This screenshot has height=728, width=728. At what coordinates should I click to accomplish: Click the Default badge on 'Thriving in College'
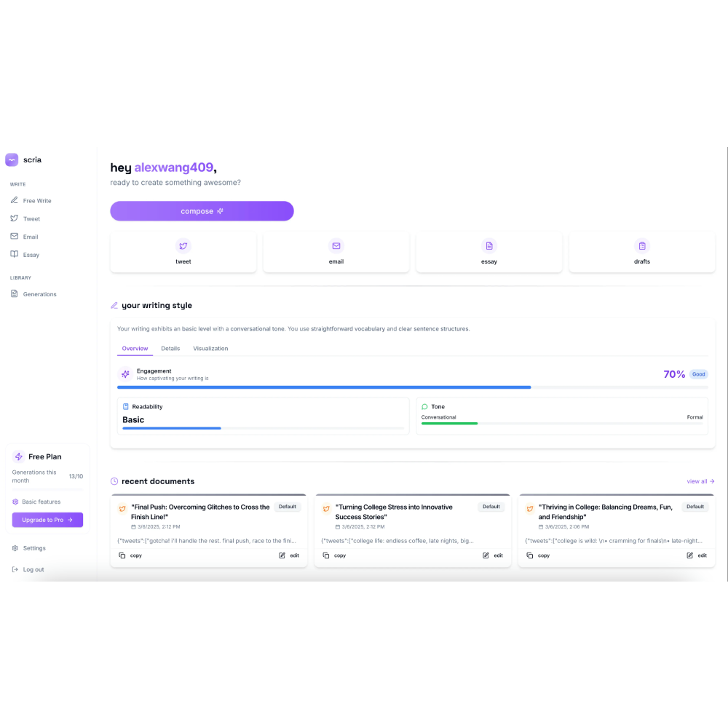[x=695, y=507]
